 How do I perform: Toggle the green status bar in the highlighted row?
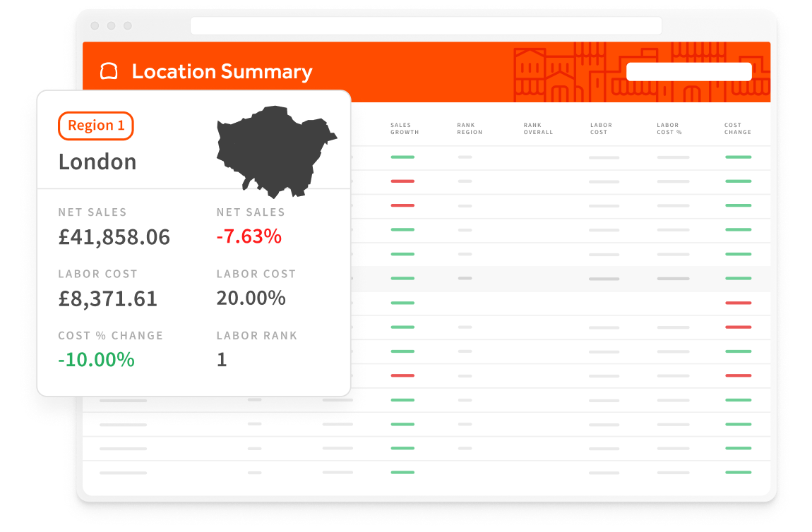402,279
